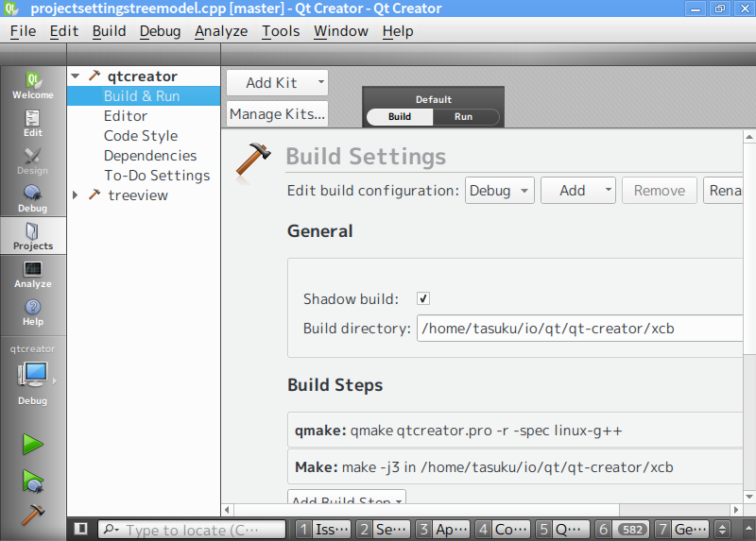Start debugging with the bug play button

pos(33,482)
